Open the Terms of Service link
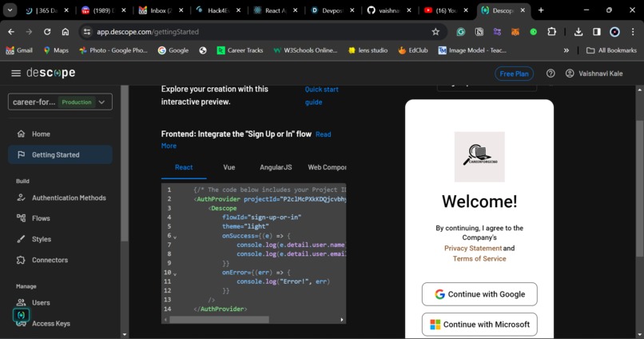644x339 pixels. point(479,258)
